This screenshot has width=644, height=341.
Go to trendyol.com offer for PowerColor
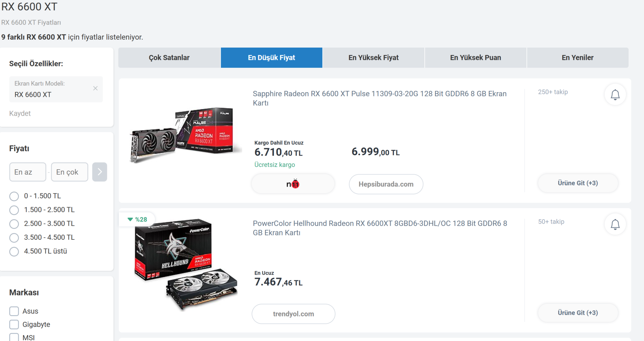point(293,314)
